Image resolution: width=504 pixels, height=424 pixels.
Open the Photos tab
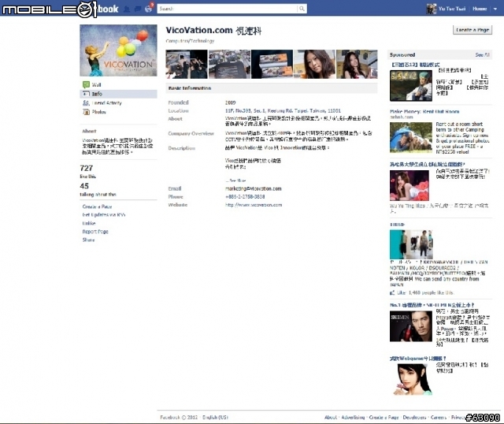(x=98, y=112)
